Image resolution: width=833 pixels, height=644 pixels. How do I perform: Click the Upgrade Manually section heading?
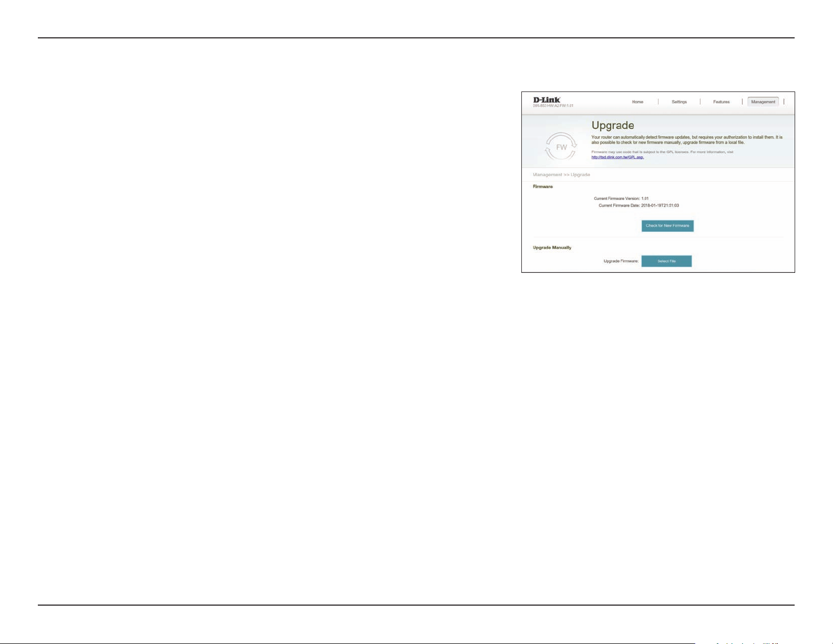coord(552,248)
